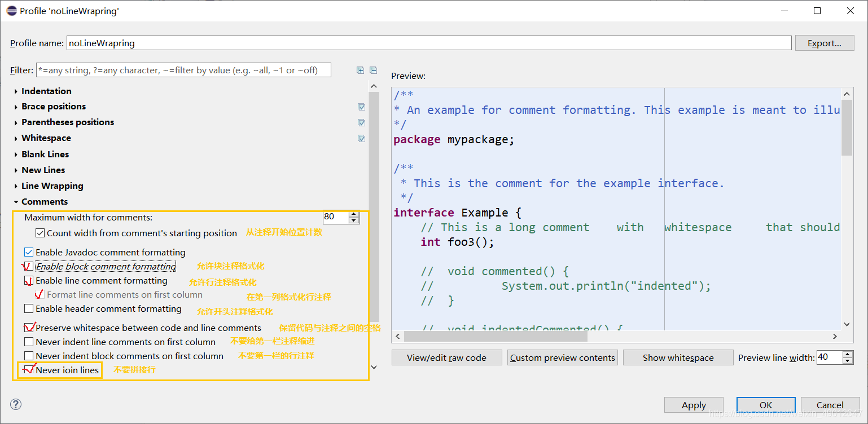Viewport: 868px width, 424px height.
Task: Toggle the Never join lines checkbox
Action: click(29, 370)
